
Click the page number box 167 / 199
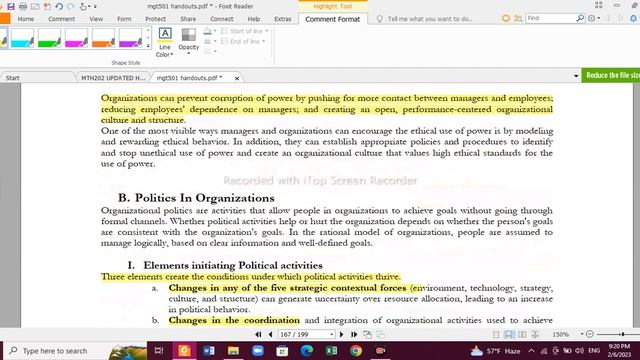304,334
